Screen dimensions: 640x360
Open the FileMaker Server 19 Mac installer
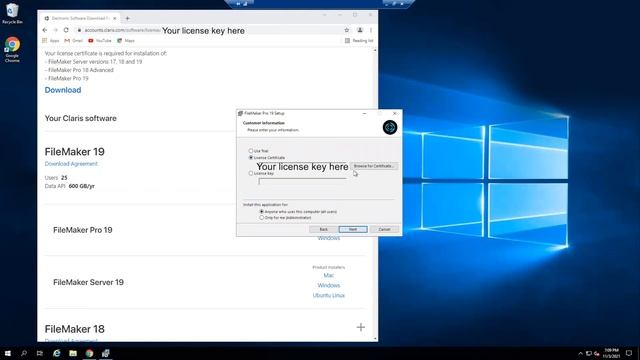click(x=329, y=276)
